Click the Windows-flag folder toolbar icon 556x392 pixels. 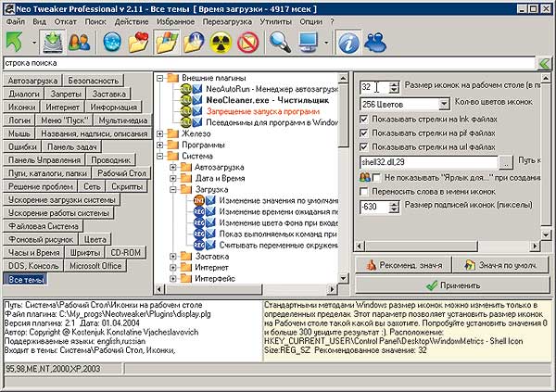pyautogui.click(x=167, y=42)
